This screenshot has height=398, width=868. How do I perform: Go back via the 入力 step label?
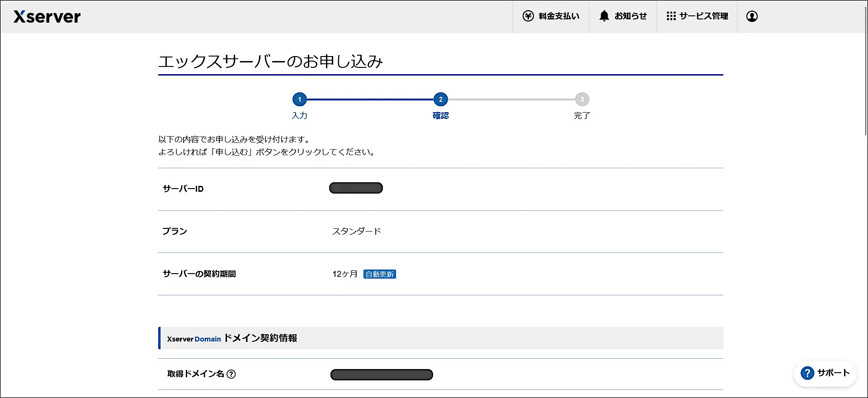click(x=299, y=116)
